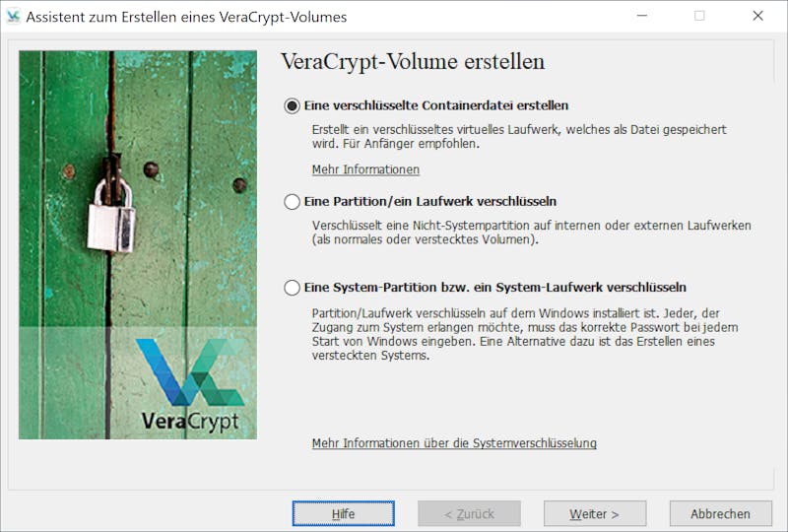The width and height of the screenshot is (788, 532).
Task: Open 'Mehr Informationen über die Systemverschlüsselung' link
Action: (454, 443)
